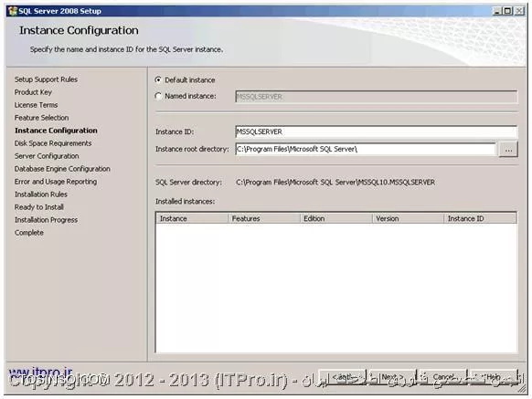Open the browse (...) directory button
The width and height of the screenshot is (532, 399).
(508, 149)
